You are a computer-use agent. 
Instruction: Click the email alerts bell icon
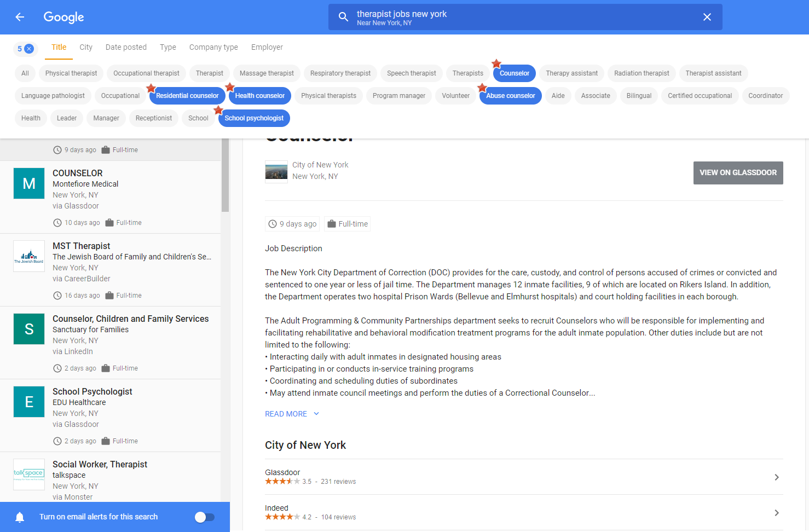coord(20,517)
